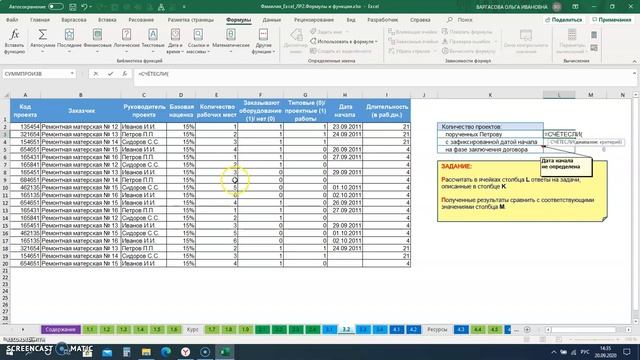640x360 pixels.
Task: Open File Explorer from the taskbar
Action: tap(146, 352)
